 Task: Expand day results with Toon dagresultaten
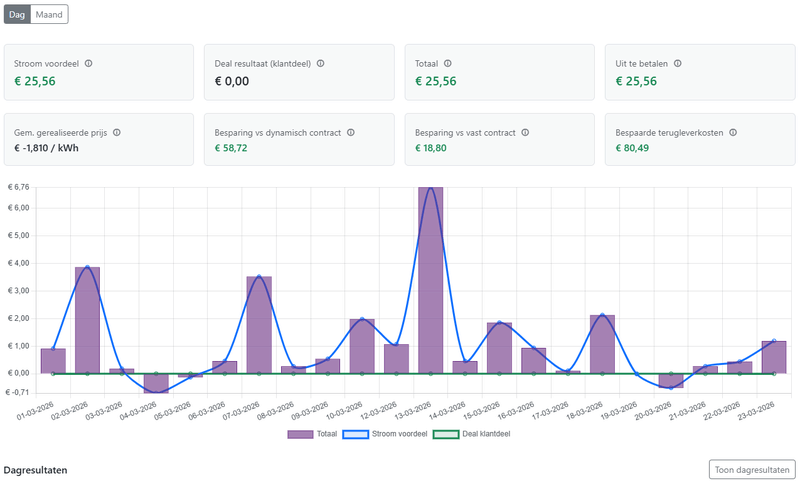(751, 469)
